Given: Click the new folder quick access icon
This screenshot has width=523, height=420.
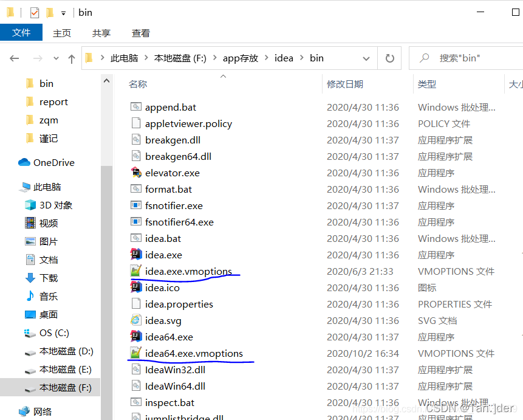Looking at the screenshot, I should (50, 13).
